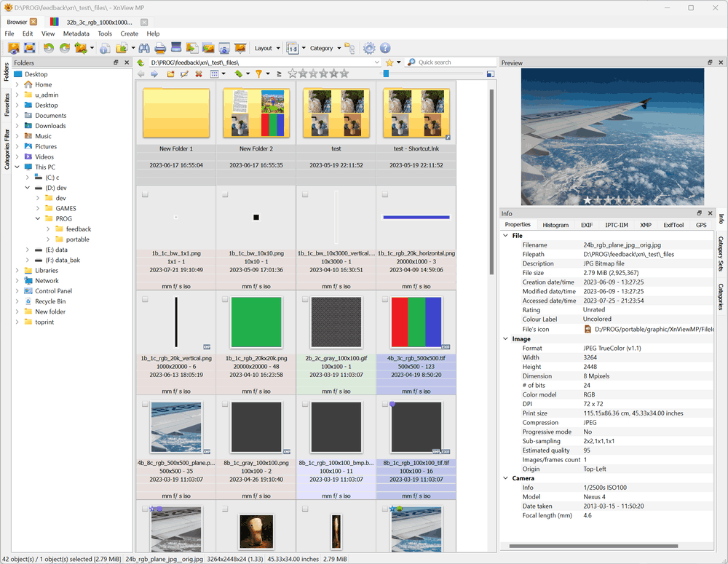
Task: Expand the (E:) data drive
Action: point(28,250)
